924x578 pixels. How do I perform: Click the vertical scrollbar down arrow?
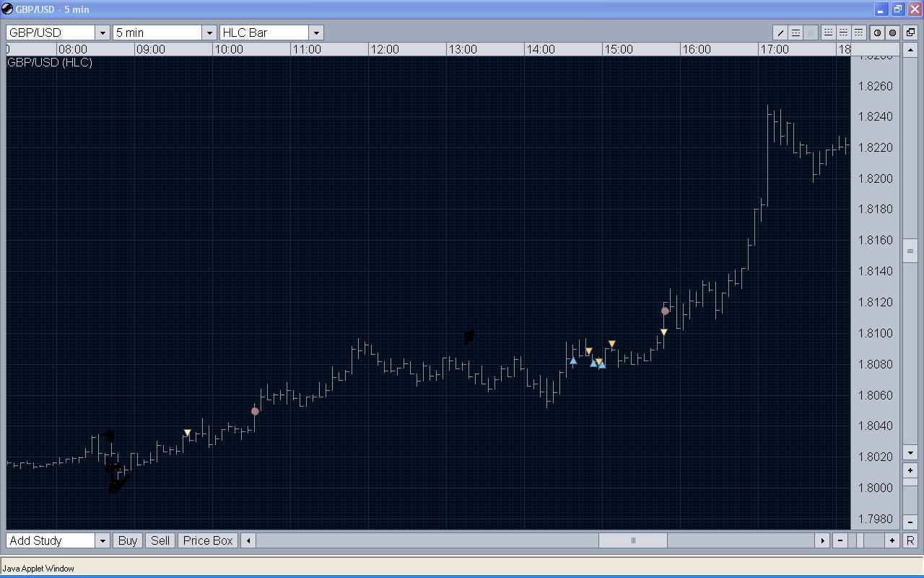point(910,453)
